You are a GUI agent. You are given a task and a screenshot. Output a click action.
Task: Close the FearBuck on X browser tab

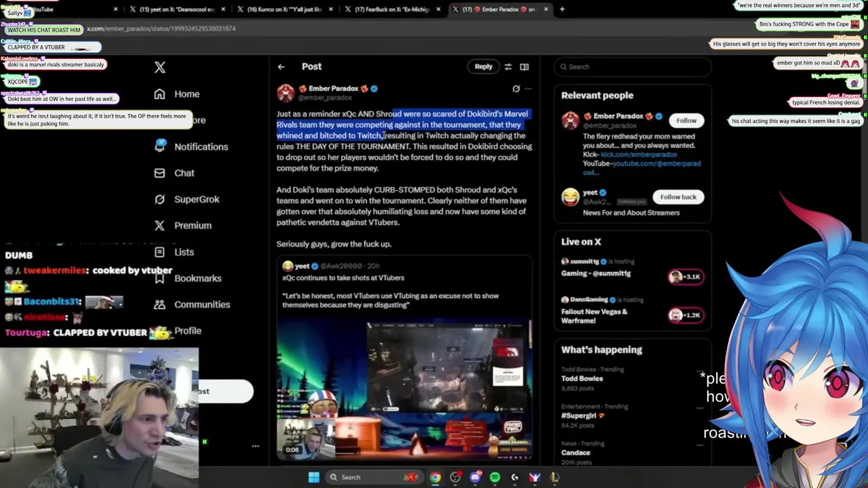[x=439, y=9]
